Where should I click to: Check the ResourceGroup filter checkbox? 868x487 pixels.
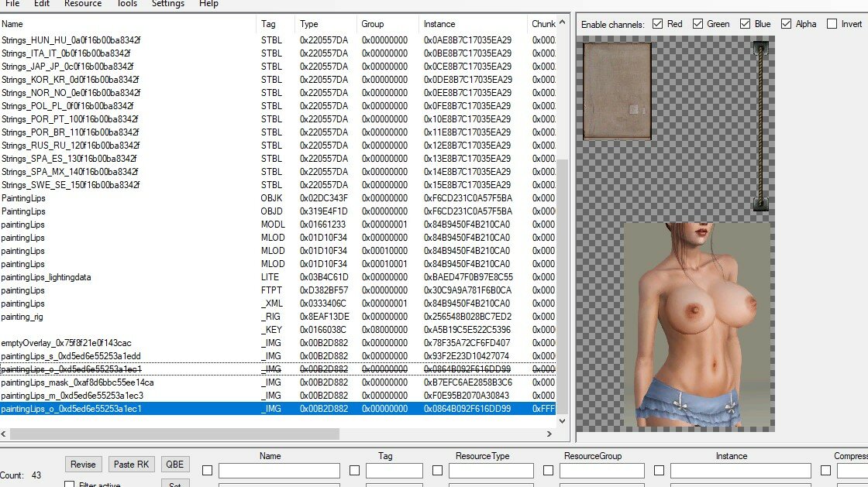(x=548, y=471)
